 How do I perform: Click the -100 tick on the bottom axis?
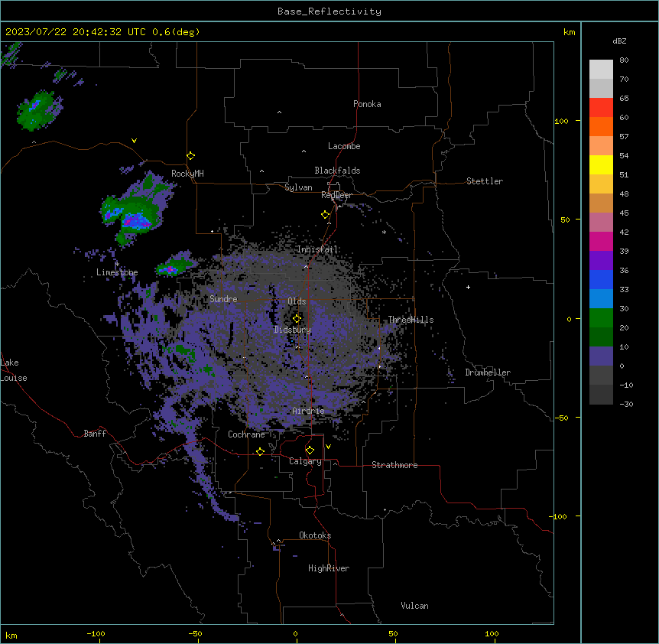click(96, 633)
